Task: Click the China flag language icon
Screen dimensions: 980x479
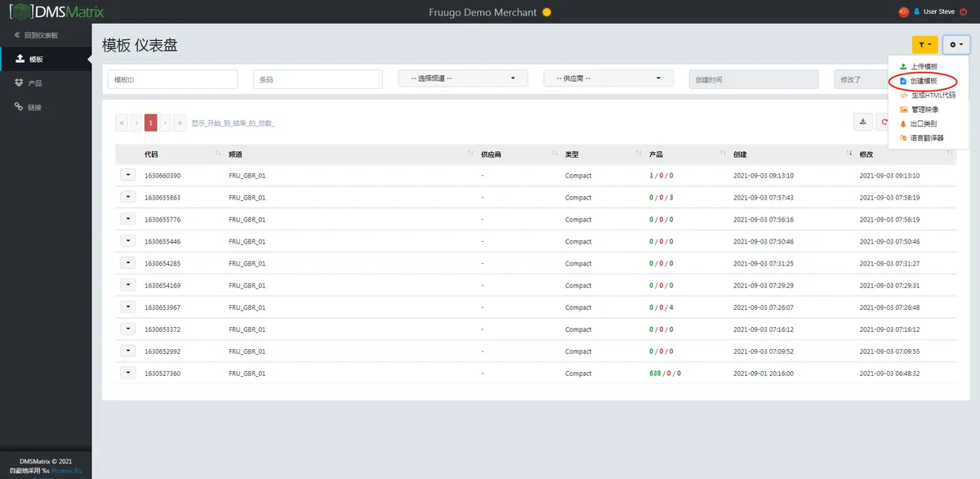Action: click(903, 11)
